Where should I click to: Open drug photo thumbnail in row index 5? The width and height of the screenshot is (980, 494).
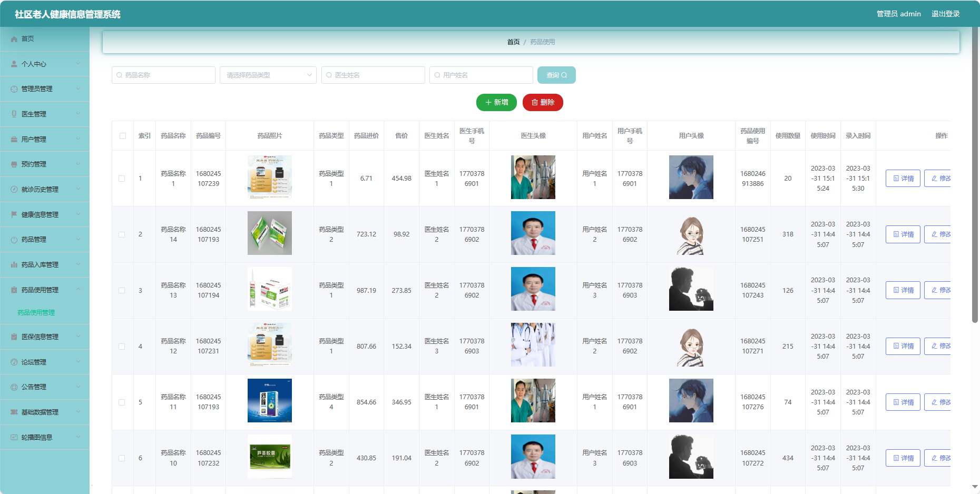pyautogui.click(x=270, y=401)
